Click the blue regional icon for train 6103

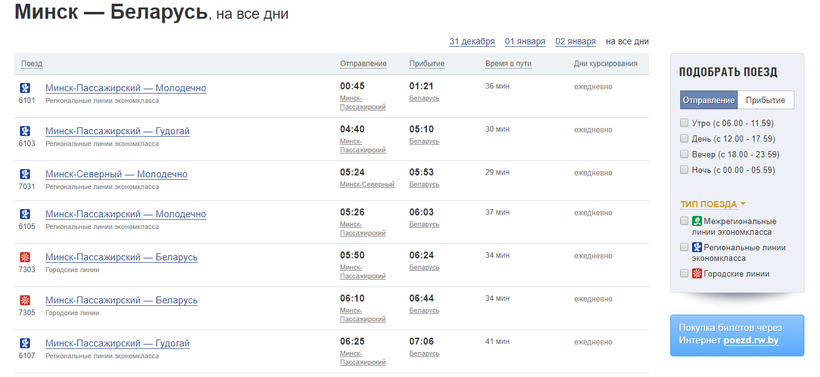click(x=25, y=131)
